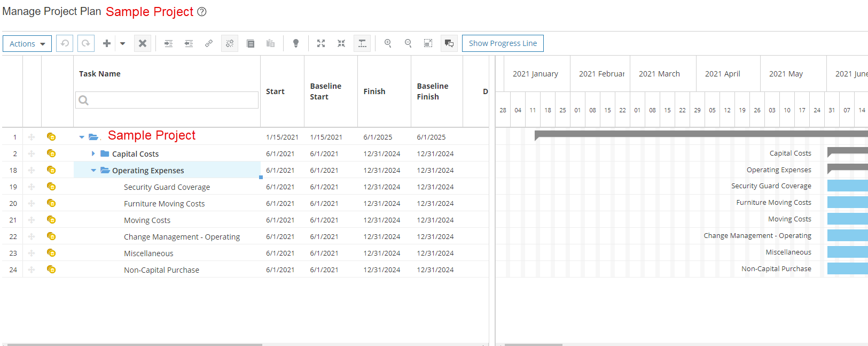Screen dimensions: 868x346
Task: Click the Baseline Start column header
Action: pos(326,91)
